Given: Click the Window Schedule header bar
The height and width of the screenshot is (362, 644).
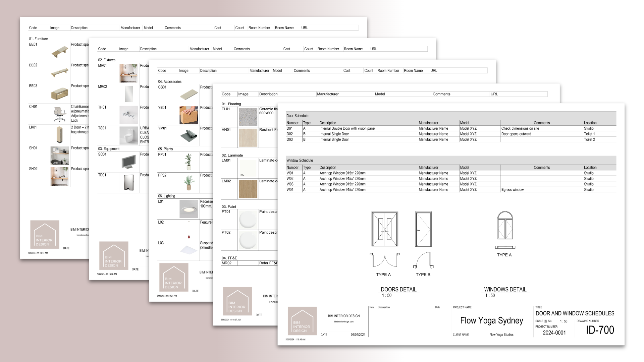Looking at the screenshot, I should [450, 160].
